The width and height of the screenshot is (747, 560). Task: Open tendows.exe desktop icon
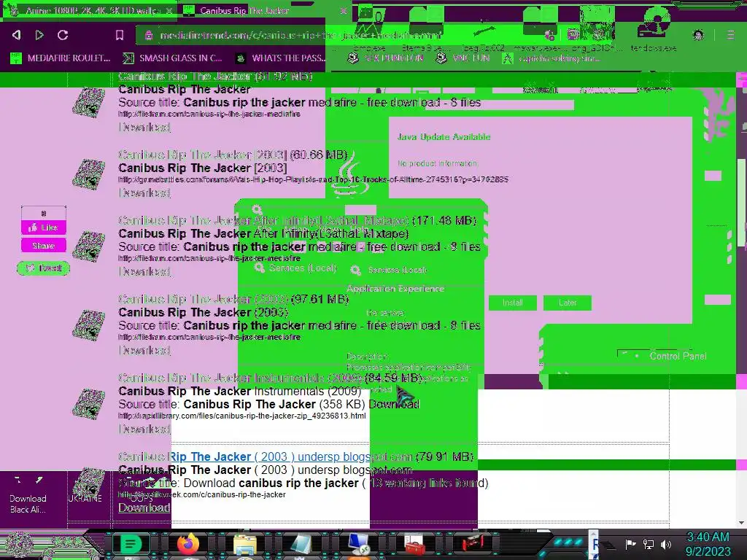pos(654,28)
